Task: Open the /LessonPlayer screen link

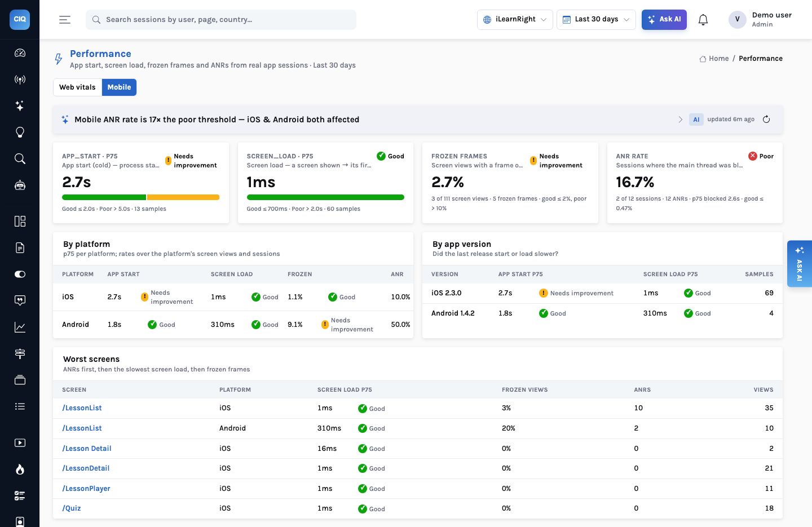Action: [x=86, y=489]
